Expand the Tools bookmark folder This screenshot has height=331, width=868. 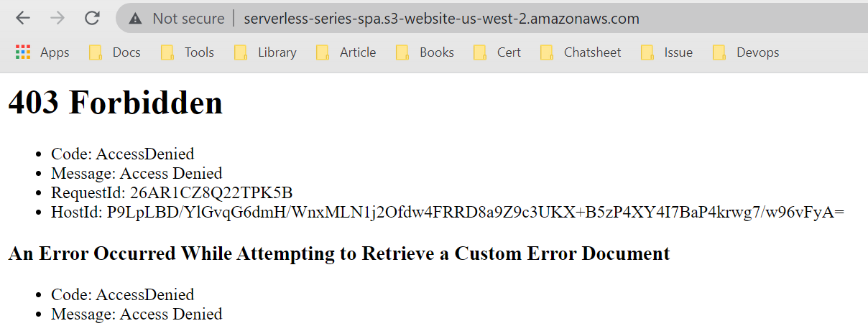click(188, 52)
